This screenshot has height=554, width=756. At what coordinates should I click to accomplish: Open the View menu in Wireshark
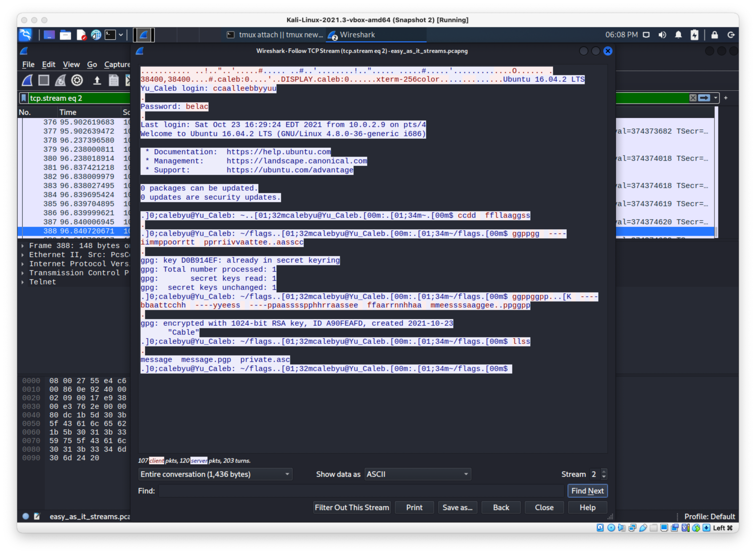(71, 64)
